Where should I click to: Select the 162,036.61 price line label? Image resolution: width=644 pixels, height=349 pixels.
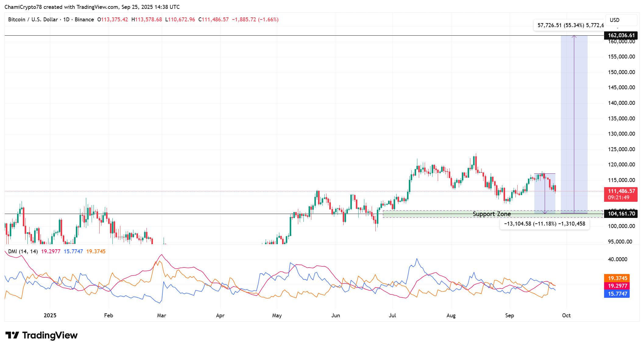621,35
